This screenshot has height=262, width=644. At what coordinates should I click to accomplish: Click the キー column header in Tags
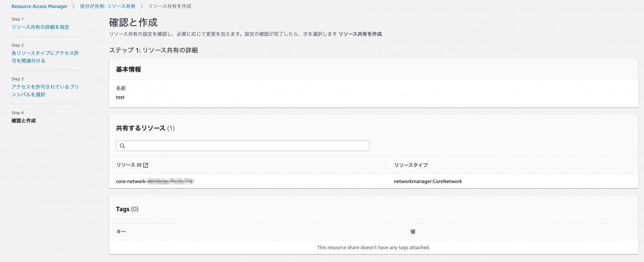[x=121, y=231]
